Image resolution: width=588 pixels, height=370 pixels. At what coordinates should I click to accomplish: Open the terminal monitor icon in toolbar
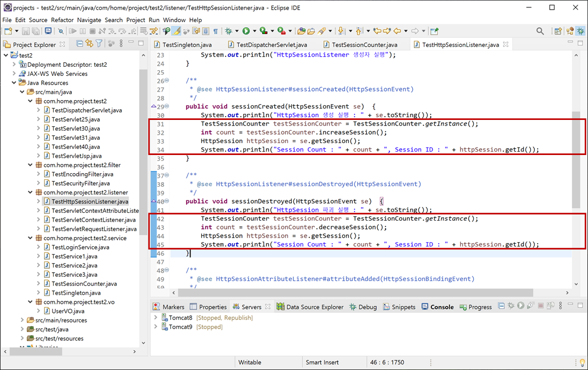pos(48,31)
